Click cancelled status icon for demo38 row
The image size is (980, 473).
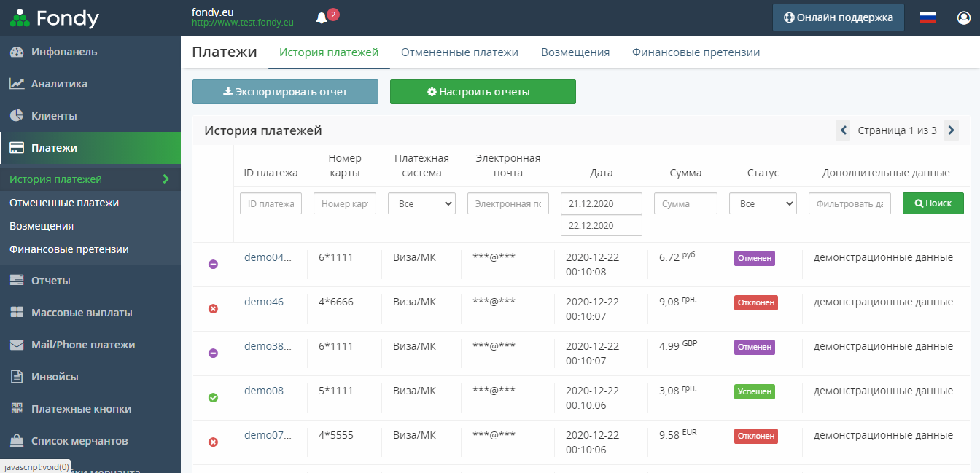click(213, 353)
